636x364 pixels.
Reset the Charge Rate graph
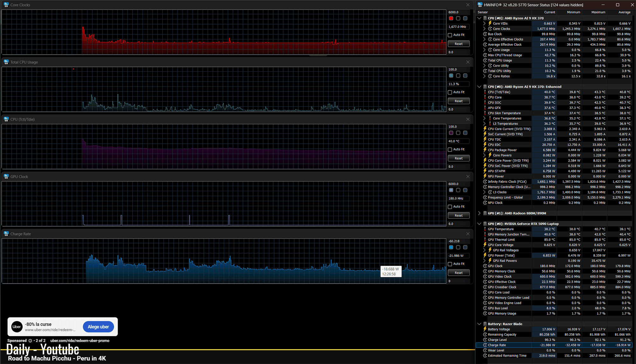click(459, 273)
